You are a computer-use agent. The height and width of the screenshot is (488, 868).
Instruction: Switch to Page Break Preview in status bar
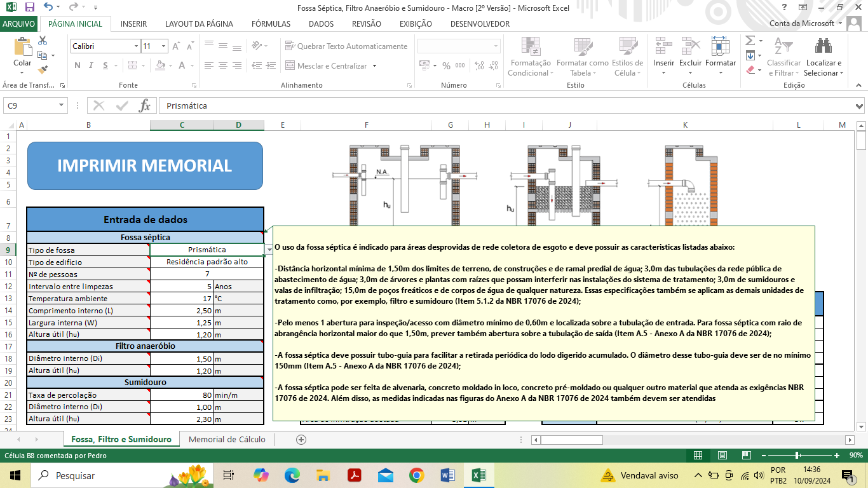point(747,455)
